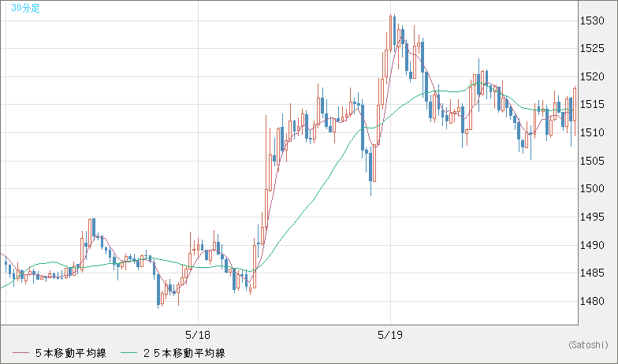This screenshot has height=364, width=618.
Task: Click the 5本移動平均線 legend entry
Action: tap(71, 353)
